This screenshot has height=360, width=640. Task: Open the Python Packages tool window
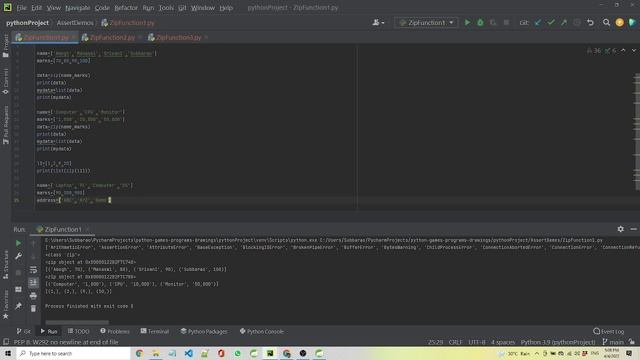coord(204,331)
